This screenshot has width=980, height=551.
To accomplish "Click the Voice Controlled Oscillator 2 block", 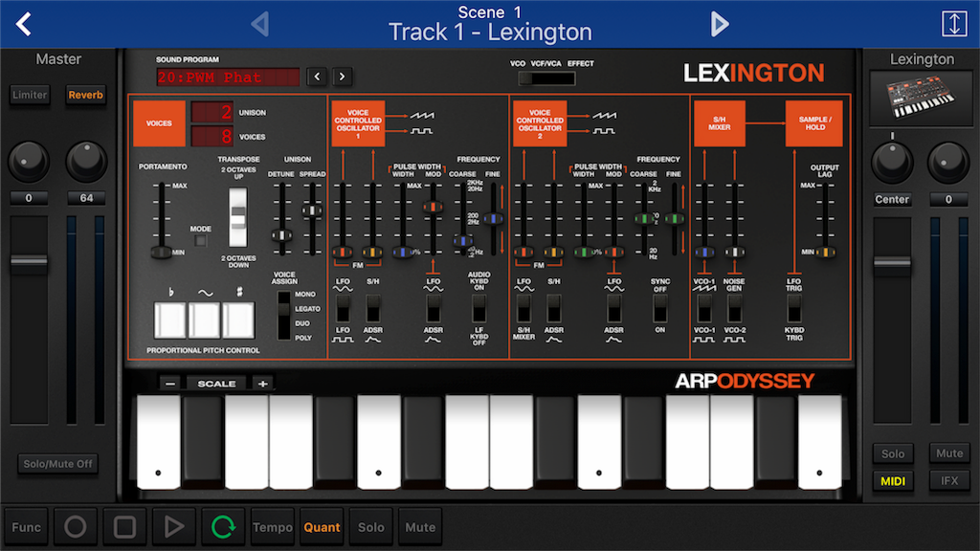I will pyautogui.click(x=540, y=123).
